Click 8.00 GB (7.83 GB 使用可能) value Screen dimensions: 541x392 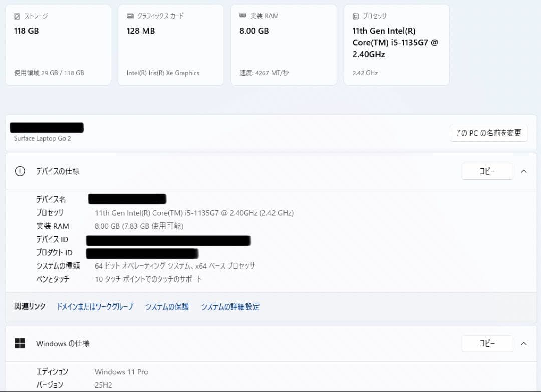tap(139, 226)
